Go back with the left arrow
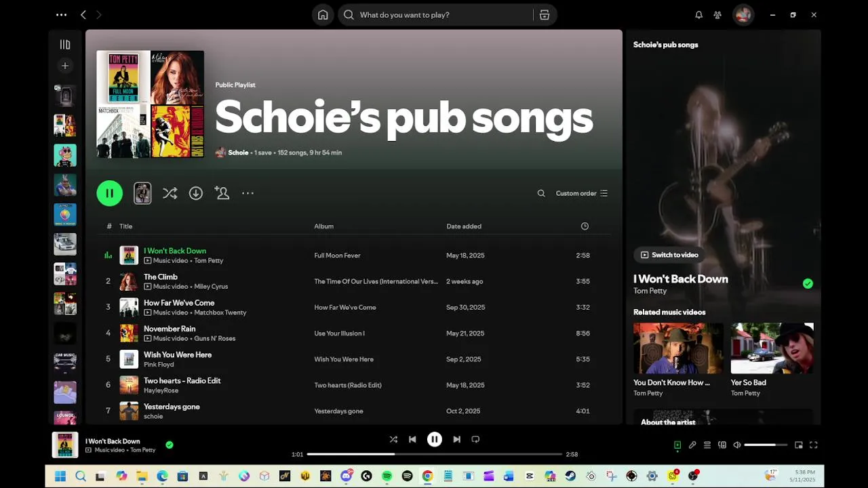Viewport: 868px width, 488px height. tap(83, 15)
